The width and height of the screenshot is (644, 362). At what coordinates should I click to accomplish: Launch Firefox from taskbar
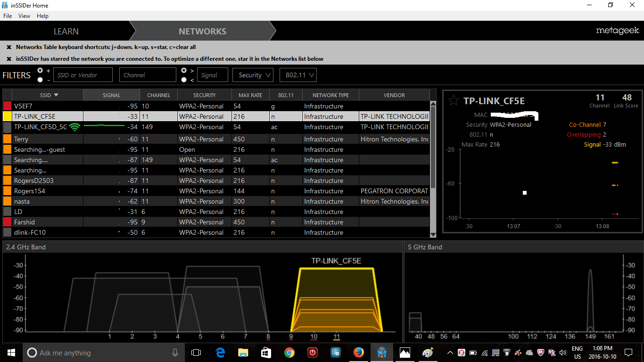(358, 353)
